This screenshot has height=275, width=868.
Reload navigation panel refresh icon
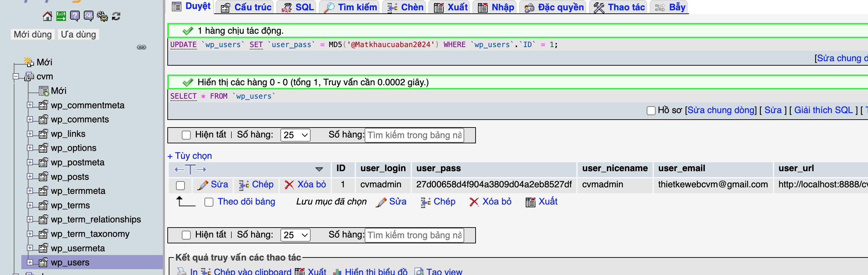(x=116, y=16)
